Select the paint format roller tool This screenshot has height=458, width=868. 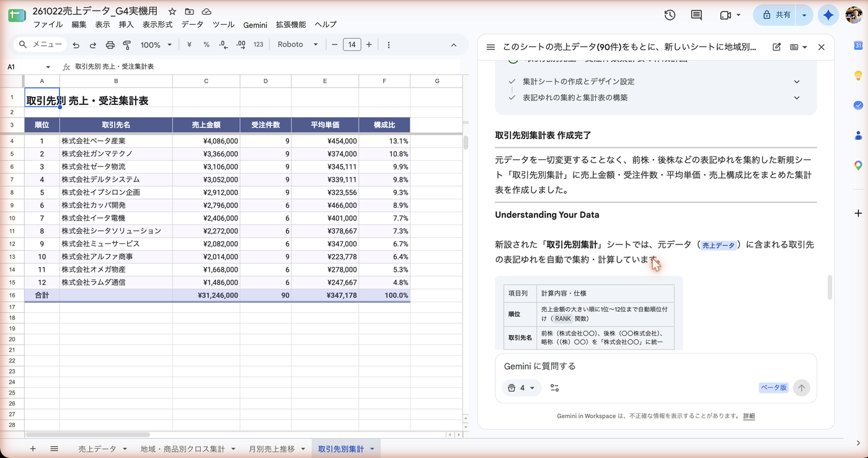tap(127, 45)
